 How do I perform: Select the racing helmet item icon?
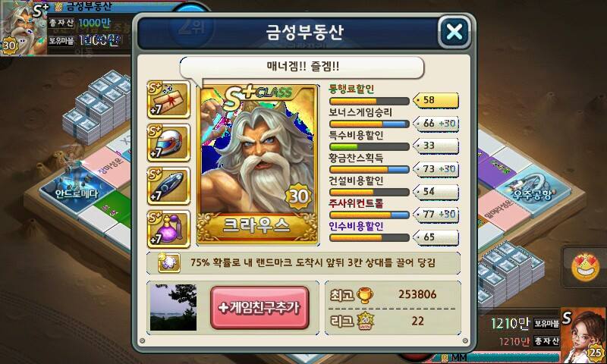168,143
